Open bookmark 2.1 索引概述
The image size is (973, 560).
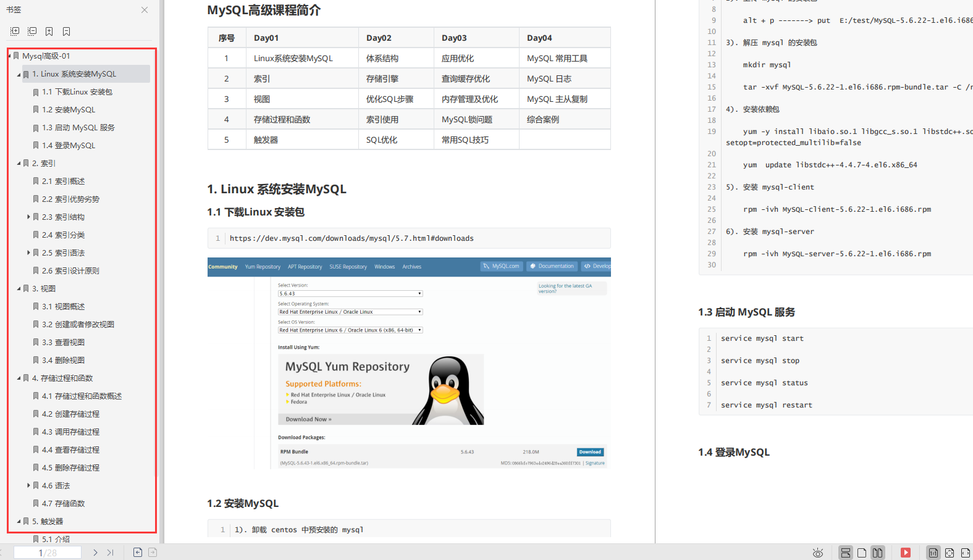pos(64,182)
